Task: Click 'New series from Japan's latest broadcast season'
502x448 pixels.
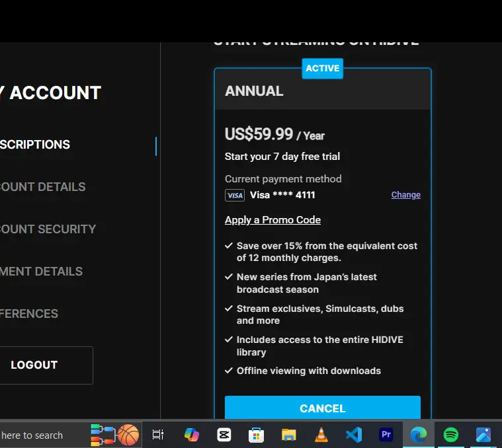Action: coord(307,283)
